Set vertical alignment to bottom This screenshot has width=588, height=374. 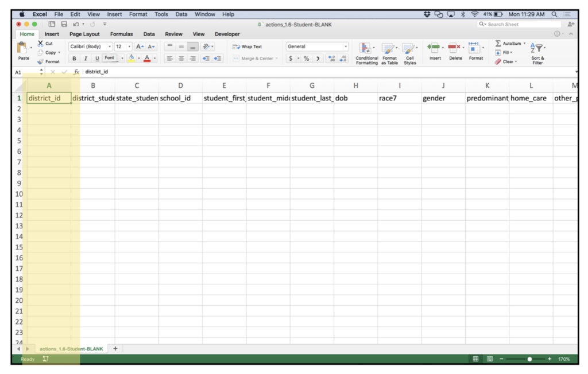[x=193, y=46]
